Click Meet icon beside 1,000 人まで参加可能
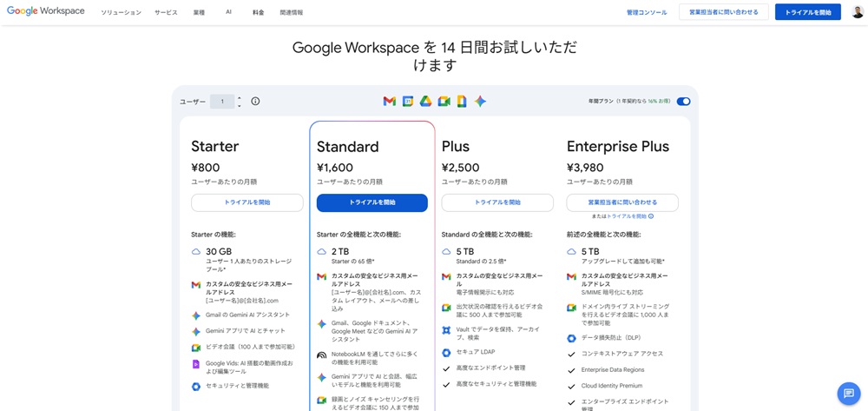868x411 pixels. tap(571, 308)
